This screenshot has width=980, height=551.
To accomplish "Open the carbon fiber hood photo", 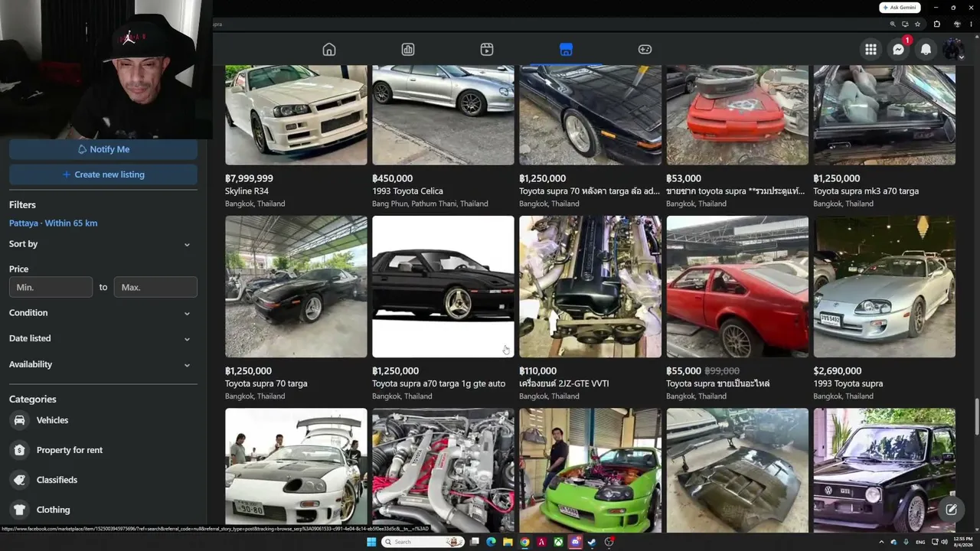I will (737, 471).
